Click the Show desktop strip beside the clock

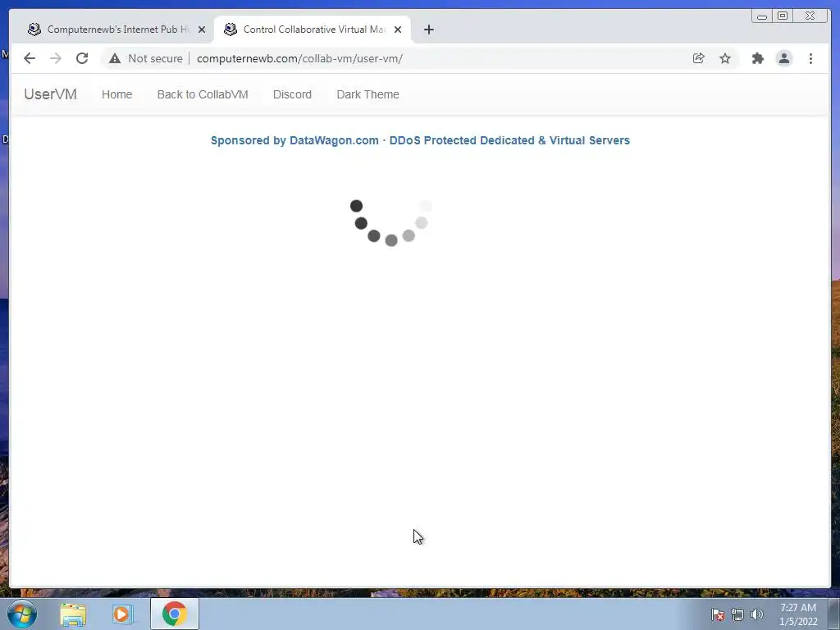coord(834,614)
